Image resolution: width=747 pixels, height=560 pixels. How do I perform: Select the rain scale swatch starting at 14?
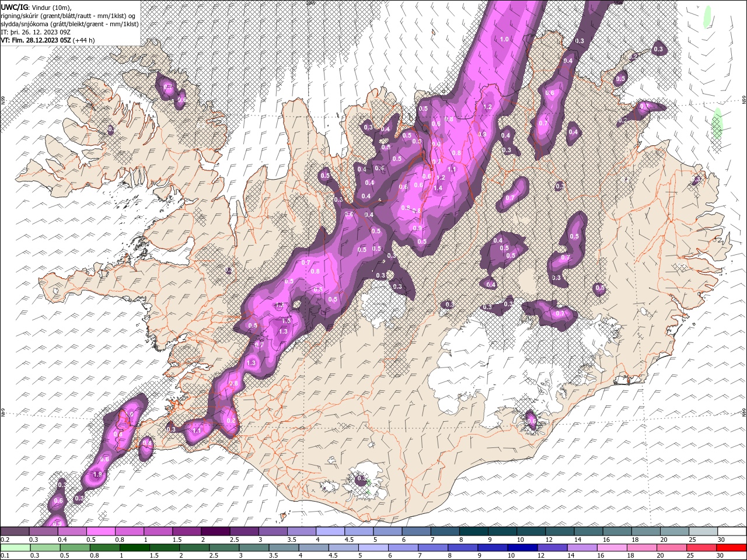[581, 548]
